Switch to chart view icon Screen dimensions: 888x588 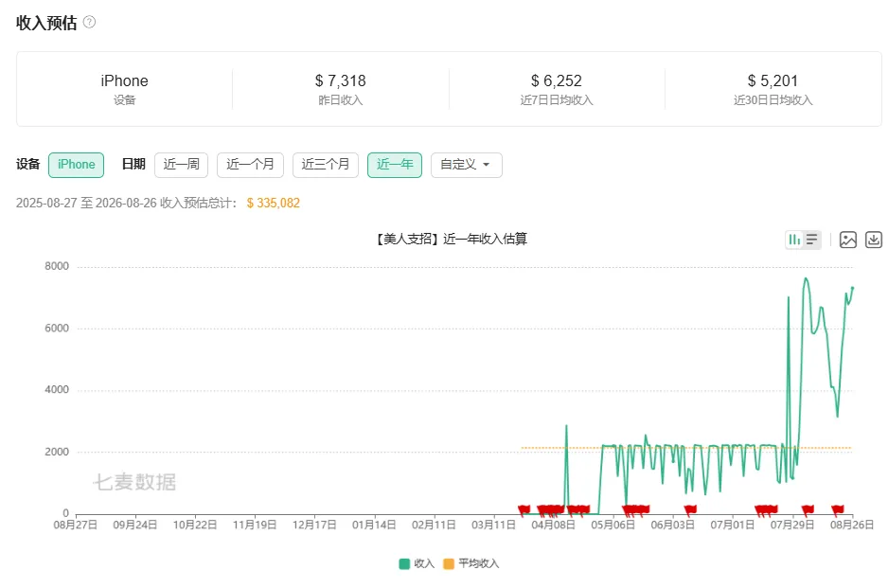(794, 240)
